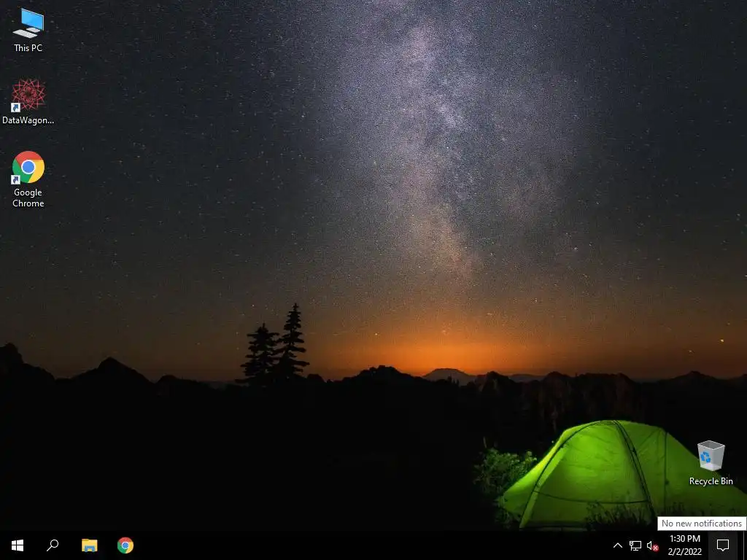Open the network status tray icon
The height and width of the screenshot is (560, 747).
pos(635,545)
